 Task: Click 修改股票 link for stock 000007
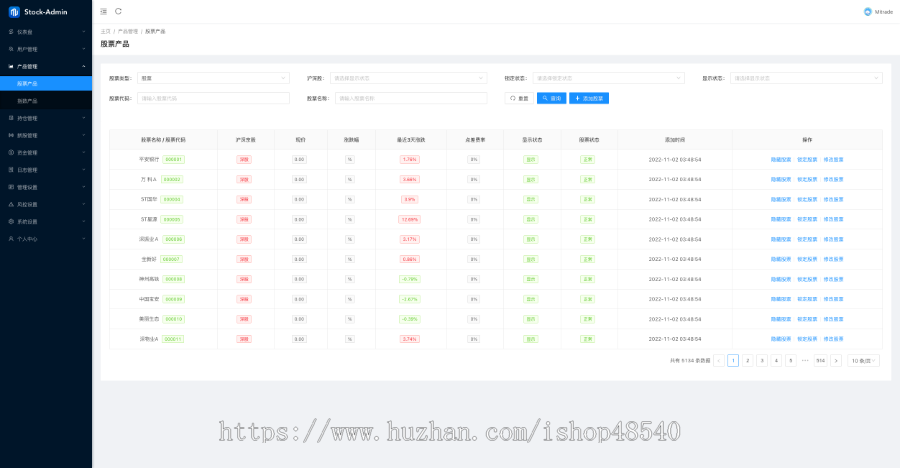coord(833,259)
